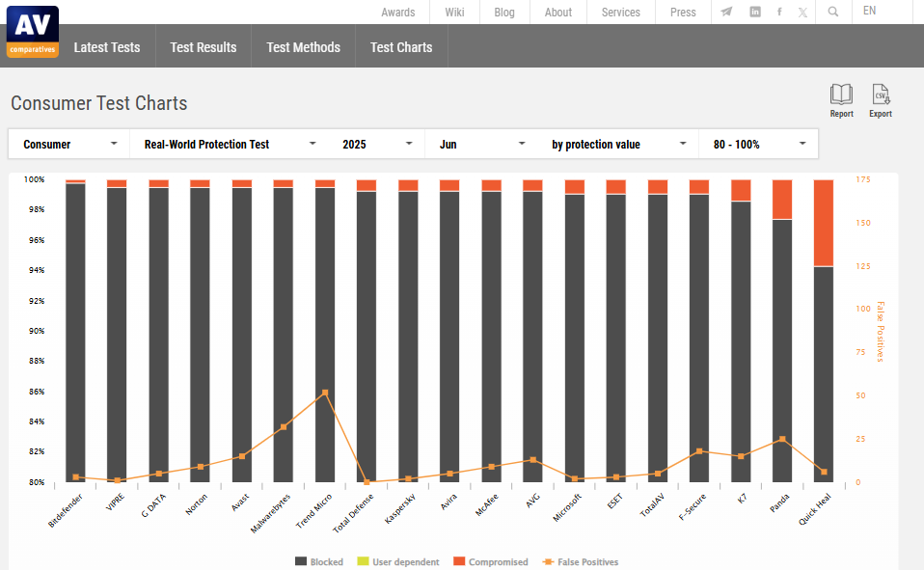
Task: Toggle the User dependent legend entry
Action: [x=398, y=561]
